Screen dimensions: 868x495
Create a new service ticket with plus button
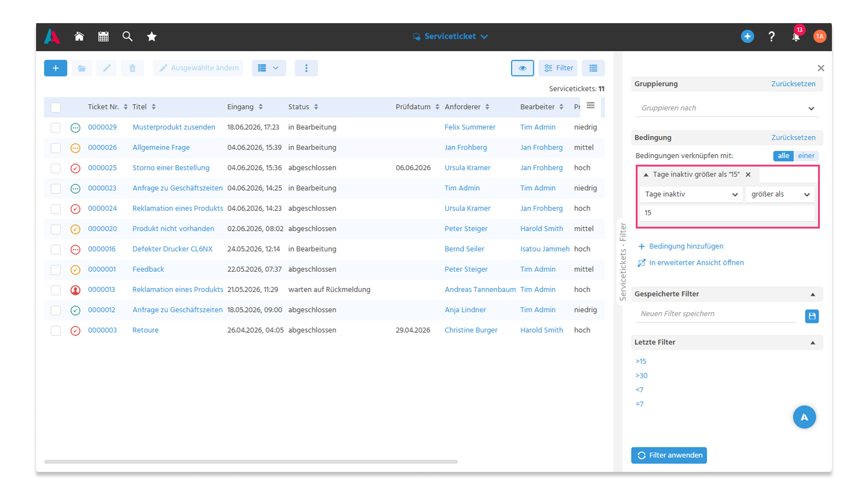coord(56,68)
